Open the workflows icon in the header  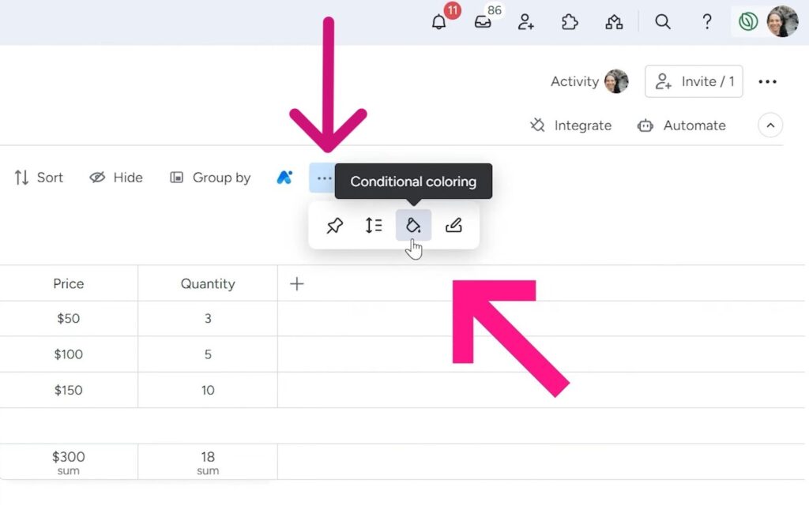point(615,22)
